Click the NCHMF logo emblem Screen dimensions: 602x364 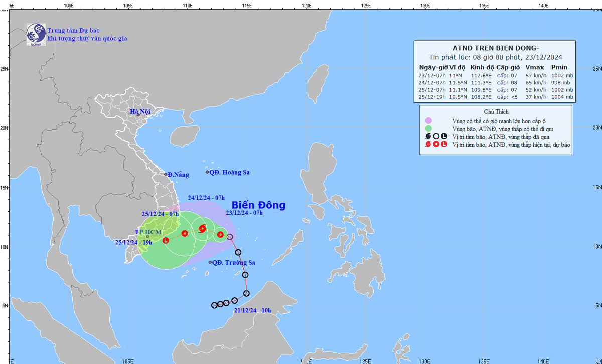[36, 34]
